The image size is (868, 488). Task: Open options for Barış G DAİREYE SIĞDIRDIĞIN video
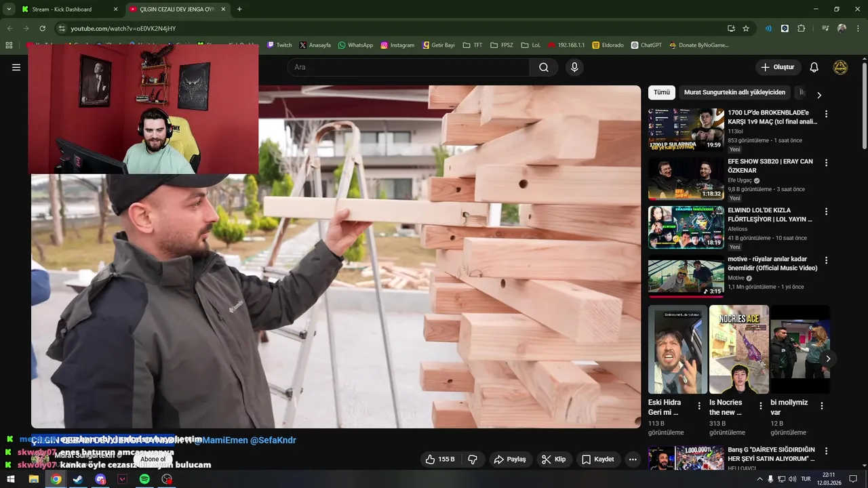[826, 451]
